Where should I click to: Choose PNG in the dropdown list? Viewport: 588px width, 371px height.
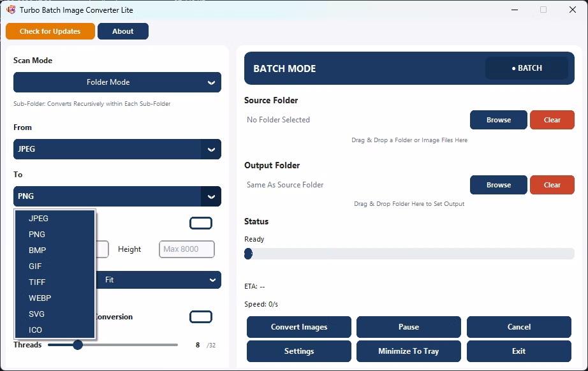55,234
